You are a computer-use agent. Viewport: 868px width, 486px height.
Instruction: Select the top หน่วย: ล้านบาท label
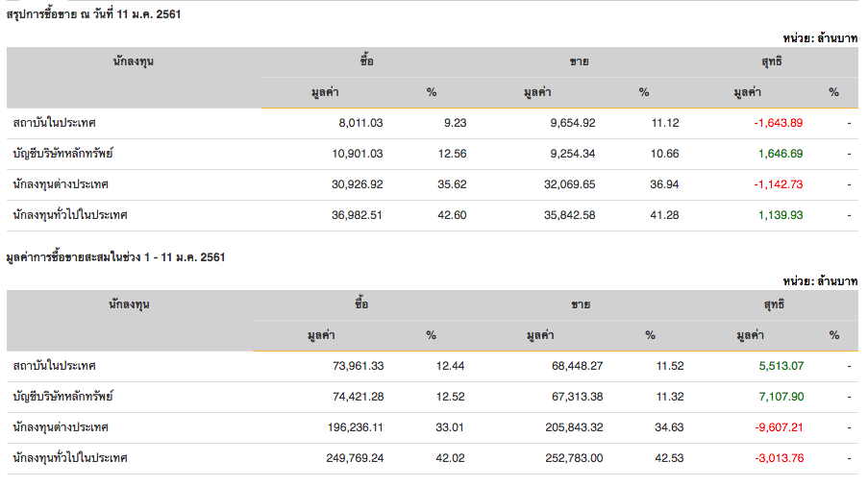tap(820, 38)
